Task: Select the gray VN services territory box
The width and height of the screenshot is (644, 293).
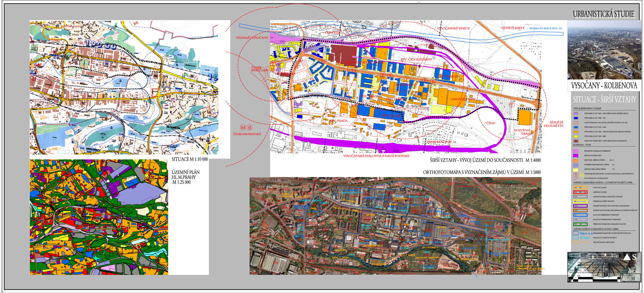Action: point(580,197)
